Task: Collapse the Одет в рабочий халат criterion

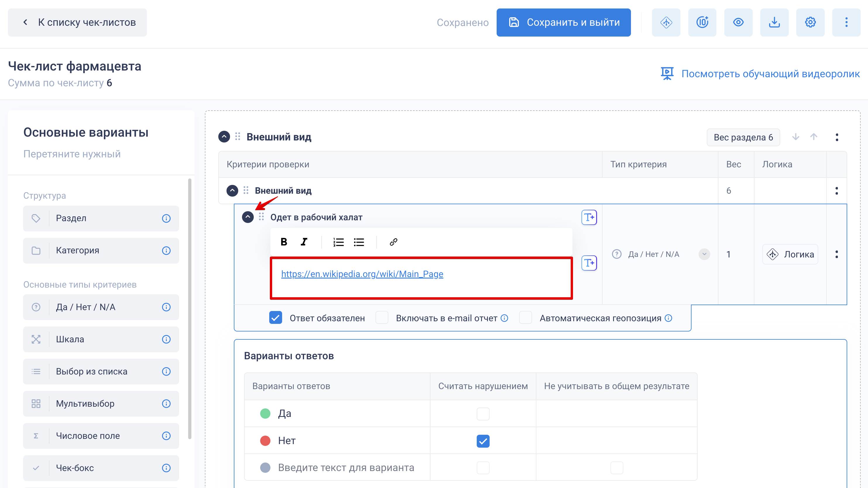Action: (248, 217)
